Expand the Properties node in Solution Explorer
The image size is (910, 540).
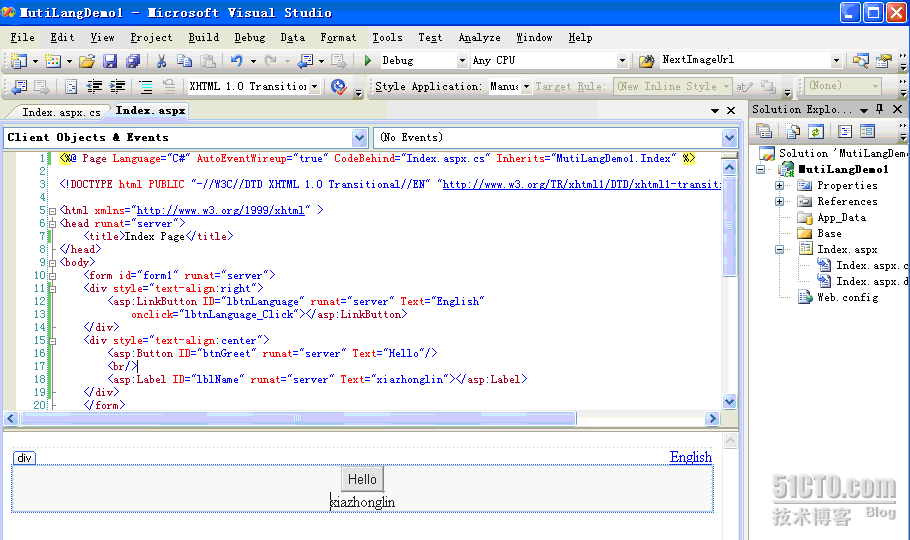pos(779,186)
